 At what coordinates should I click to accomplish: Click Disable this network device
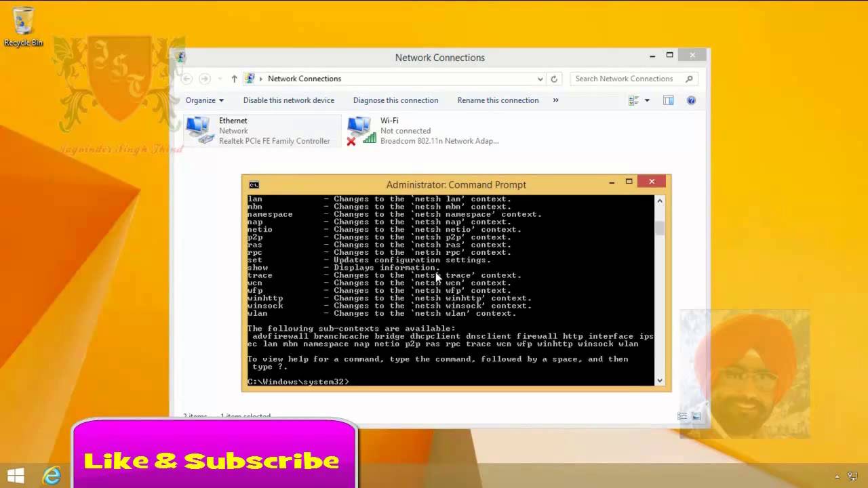click(289, 100)
